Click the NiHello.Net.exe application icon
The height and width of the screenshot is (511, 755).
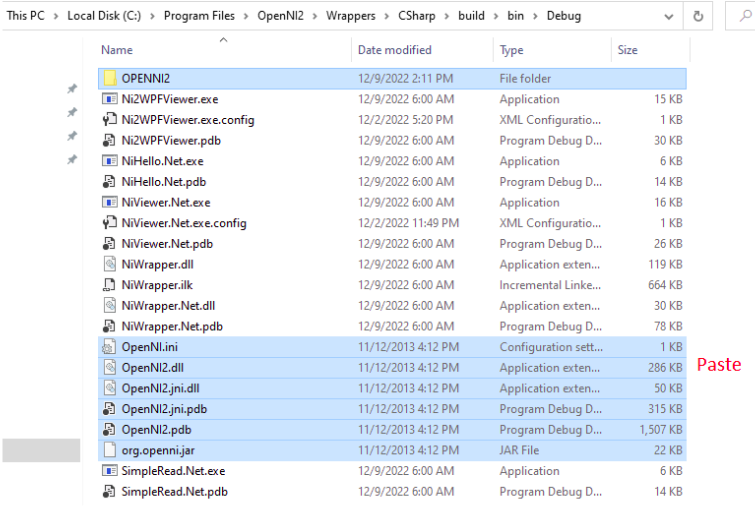pos(110,161)
